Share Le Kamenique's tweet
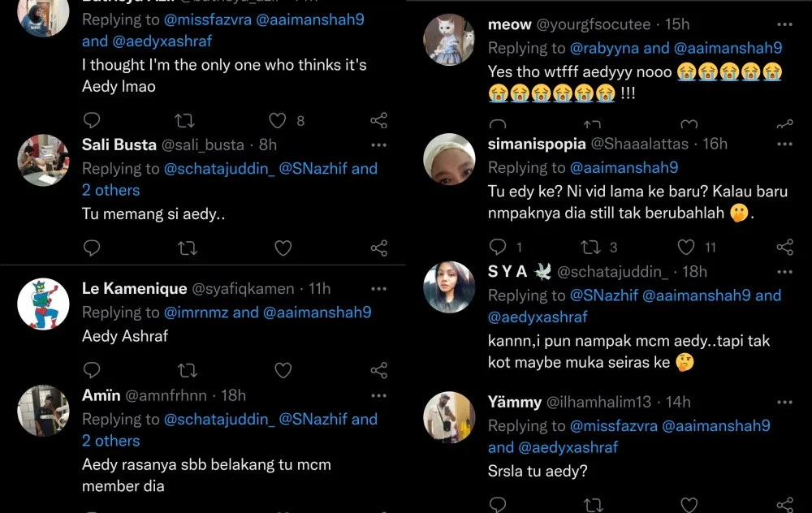The width and height of the screenshot is (812, 513). pos(378,370)
